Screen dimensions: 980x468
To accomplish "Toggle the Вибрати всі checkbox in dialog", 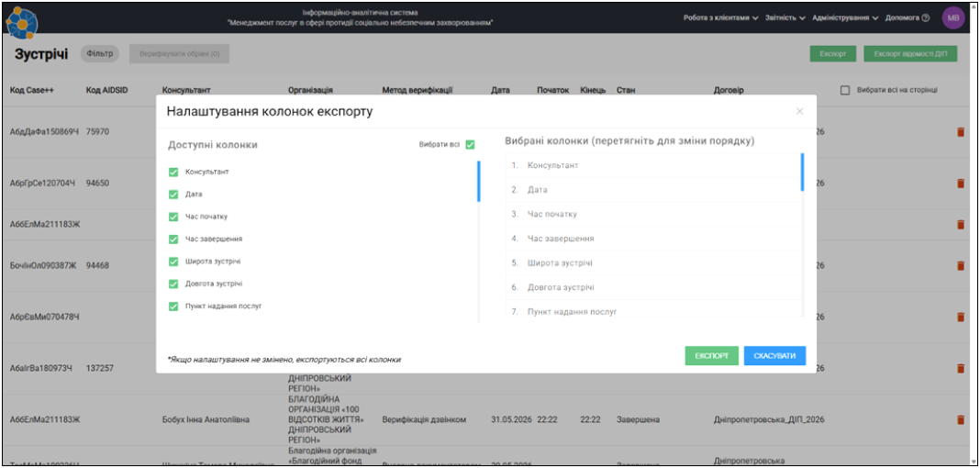I will (x=470, y=144).
